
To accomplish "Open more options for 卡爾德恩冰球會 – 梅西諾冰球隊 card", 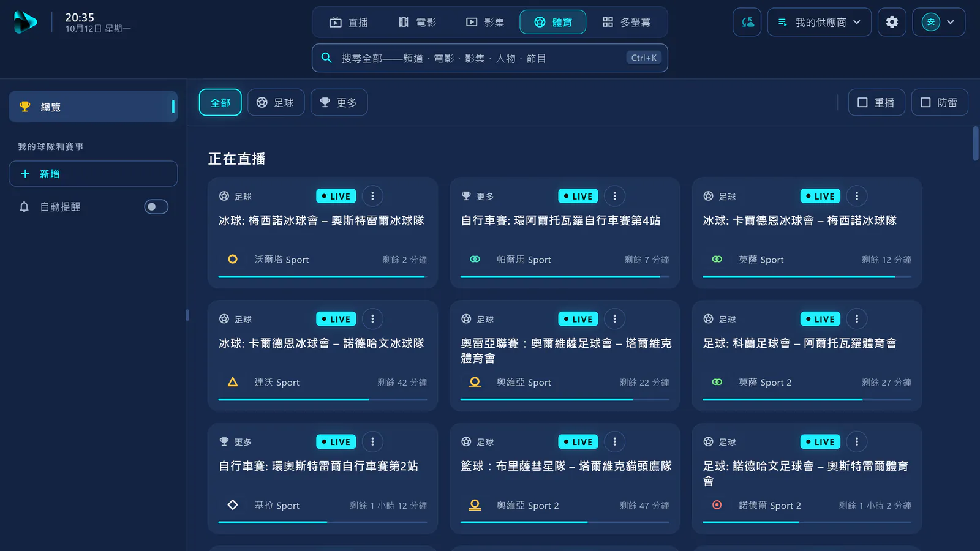I will [857, 196].
